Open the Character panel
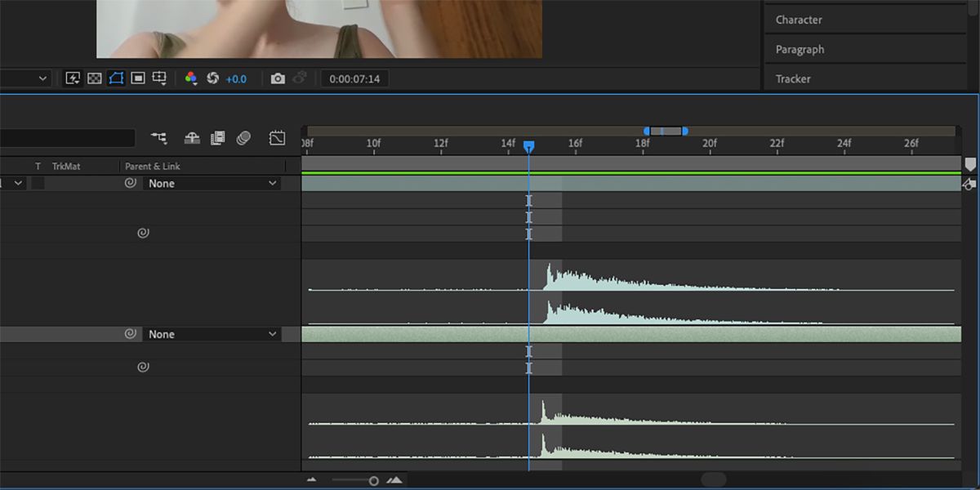 point(798,19)
